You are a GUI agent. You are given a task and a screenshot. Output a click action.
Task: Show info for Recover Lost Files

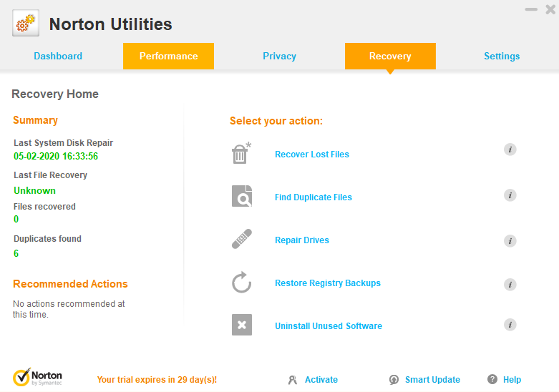pos(510,150)
